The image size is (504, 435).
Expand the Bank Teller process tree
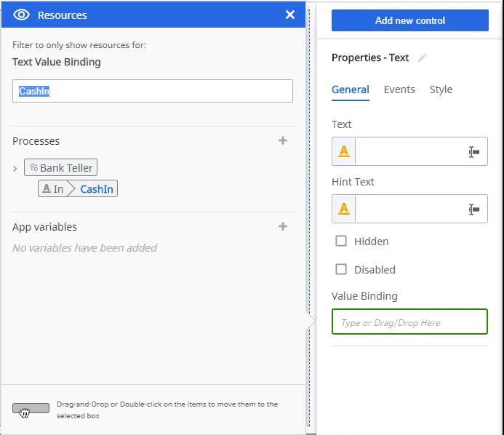click(15, 169)
